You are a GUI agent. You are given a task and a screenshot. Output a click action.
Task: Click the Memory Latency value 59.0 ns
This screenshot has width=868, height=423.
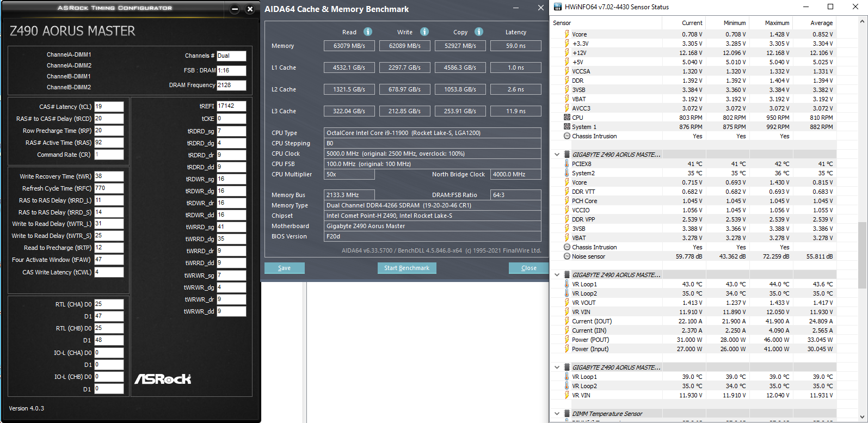(x=516, y=46)
